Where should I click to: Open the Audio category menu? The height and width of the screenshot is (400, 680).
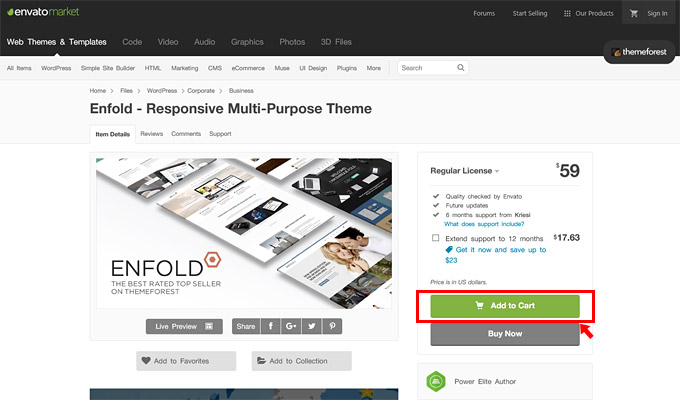(x=204, y=42)
